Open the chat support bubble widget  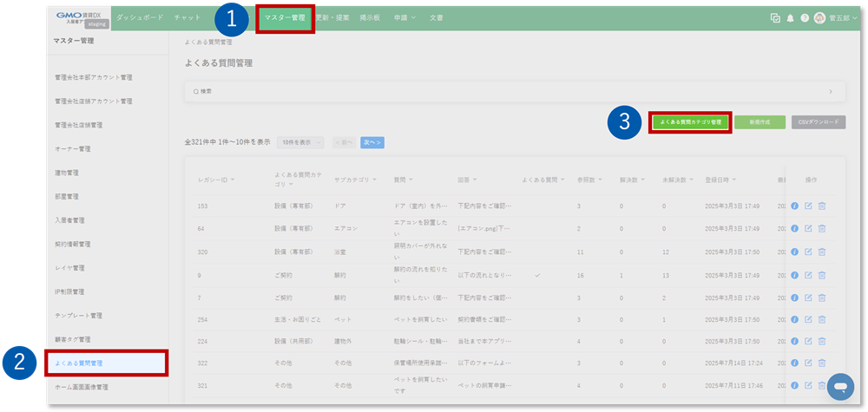(x=840, y=387)
